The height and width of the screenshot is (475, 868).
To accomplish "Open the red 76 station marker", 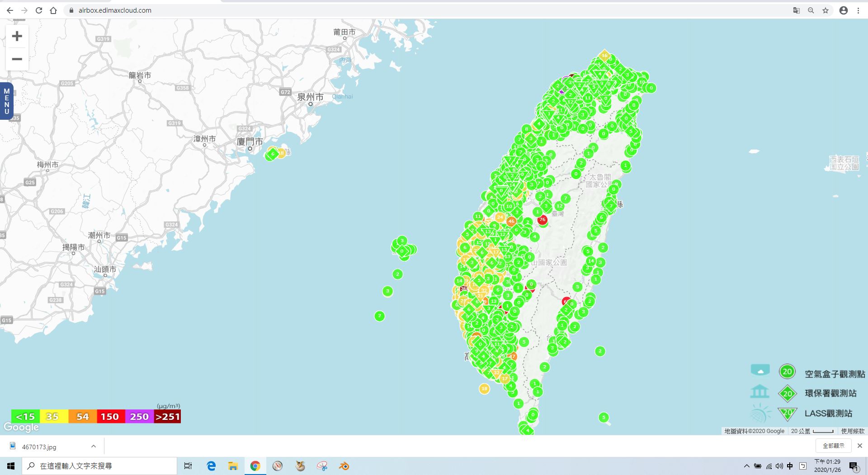I will pos(542,220).
